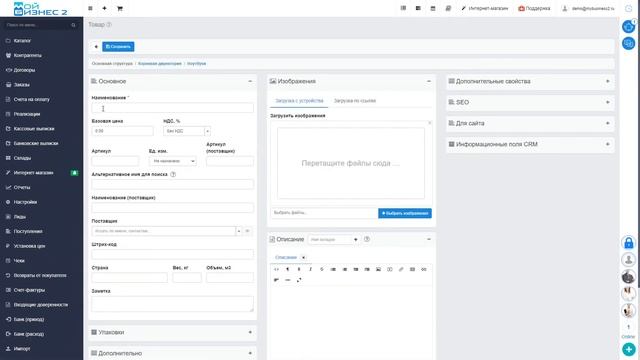Viewport: 640px width, 360px height.
Task: Click the Сохранить button
Action: tap(118, 47)
